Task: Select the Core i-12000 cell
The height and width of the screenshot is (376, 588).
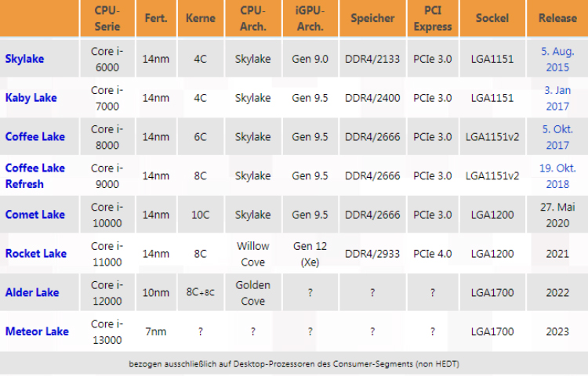Action: 107,292
